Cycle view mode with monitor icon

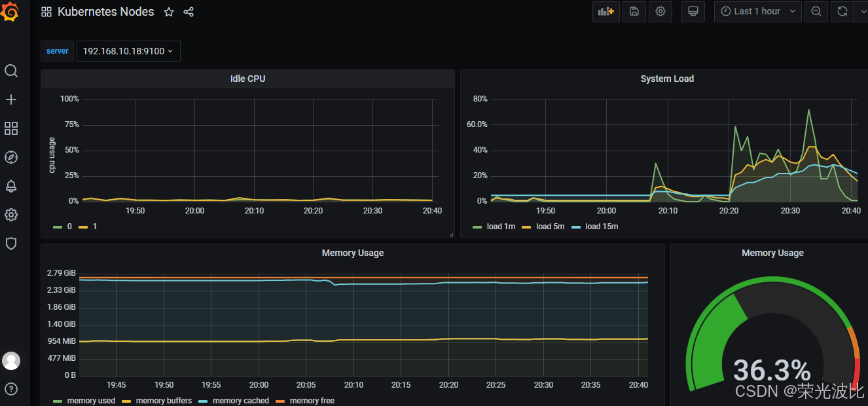point(693,11)
